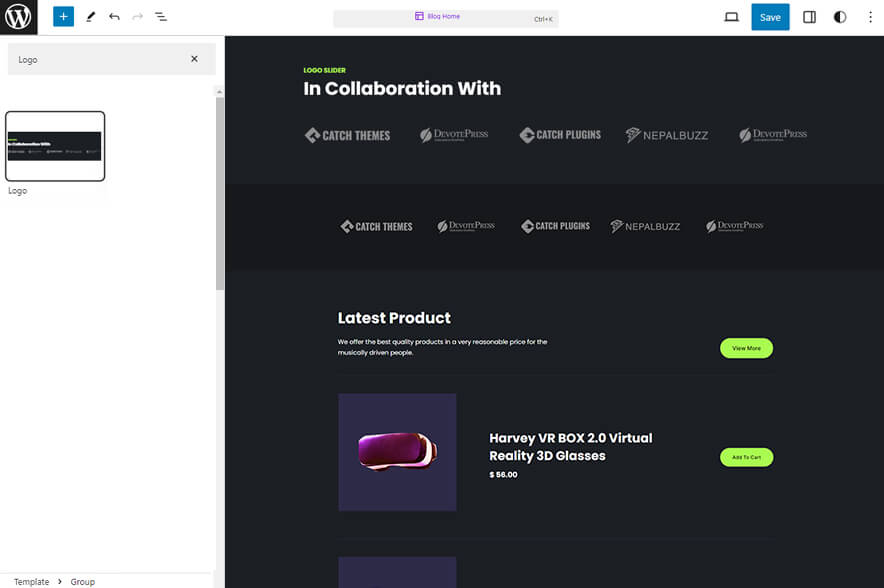The height and width of the screenshot is (588, 884).
Task: Insert the Logo pattern thumbnail
Action: [55, 146]
